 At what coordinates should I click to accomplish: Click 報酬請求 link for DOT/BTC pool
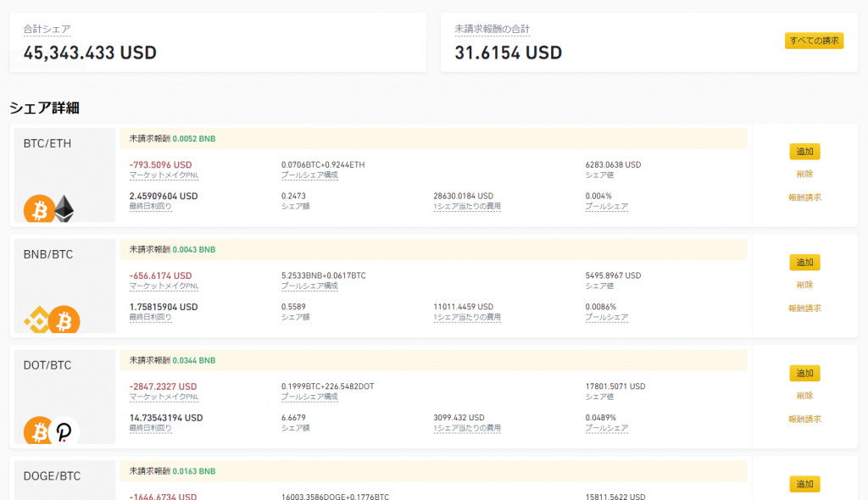[x=804, y=419]
